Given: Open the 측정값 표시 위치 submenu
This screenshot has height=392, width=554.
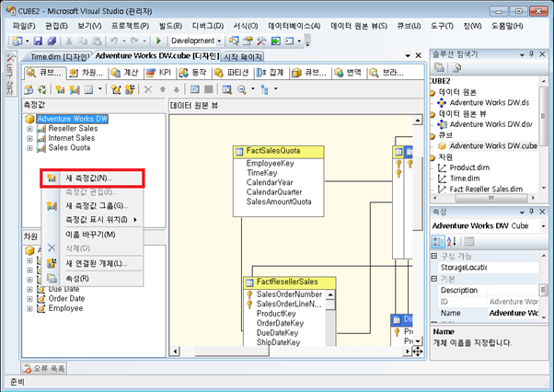Looking at the screenshot, I should [92, 220].
